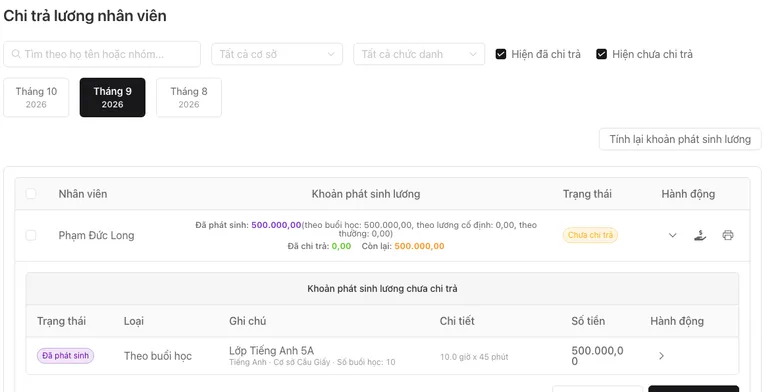Viewport: 780px width, 392px height.
Task: Click employee name Phạm Đức Long
Action: click(x=97, y=235)
